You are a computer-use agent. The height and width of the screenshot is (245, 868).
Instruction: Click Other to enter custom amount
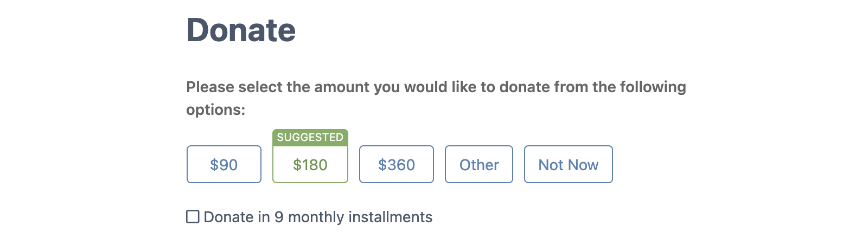coord(478,164)
